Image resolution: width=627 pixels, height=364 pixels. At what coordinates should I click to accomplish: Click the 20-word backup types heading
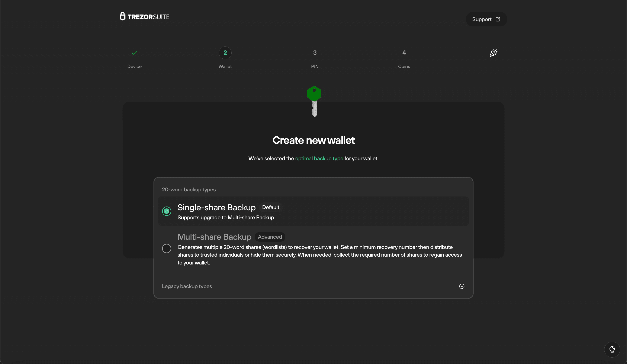tap(189, 189)
